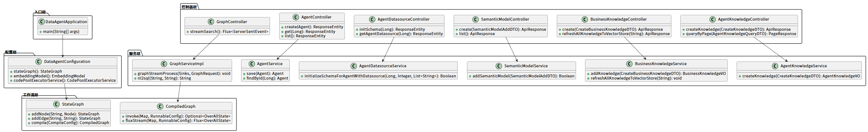Select the get(Long): ResponseEntity method
Image resolution: width=868 pixels, height=132 pixels.
[310, 32]
